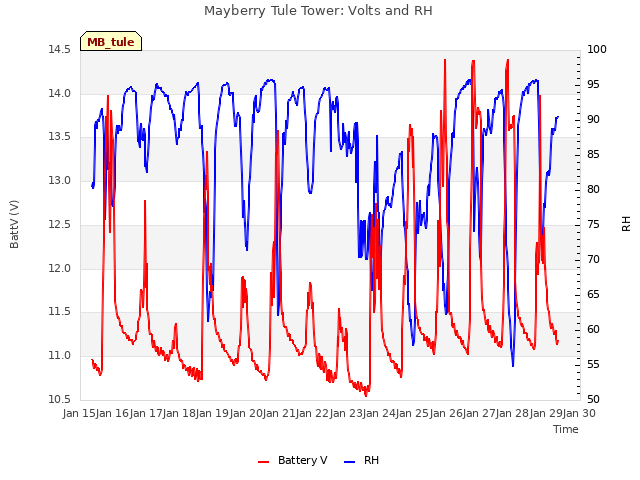
Task: Click the 65 tick label on RH axis
Action: 593,295
